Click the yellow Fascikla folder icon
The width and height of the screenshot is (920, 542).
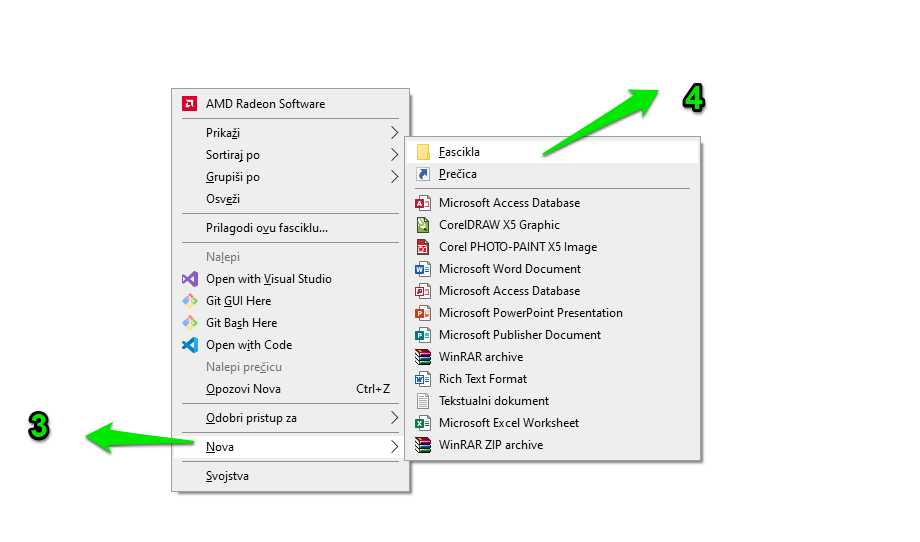[423, 152]
